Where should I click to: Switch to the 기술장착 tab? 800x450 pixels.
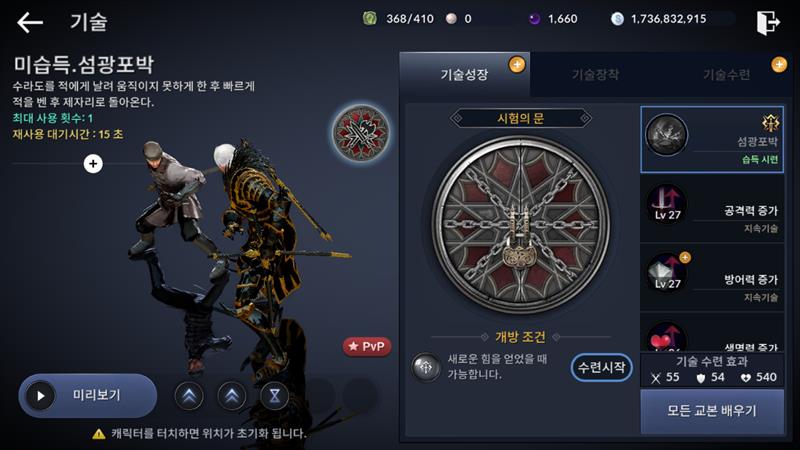(595, 75)
